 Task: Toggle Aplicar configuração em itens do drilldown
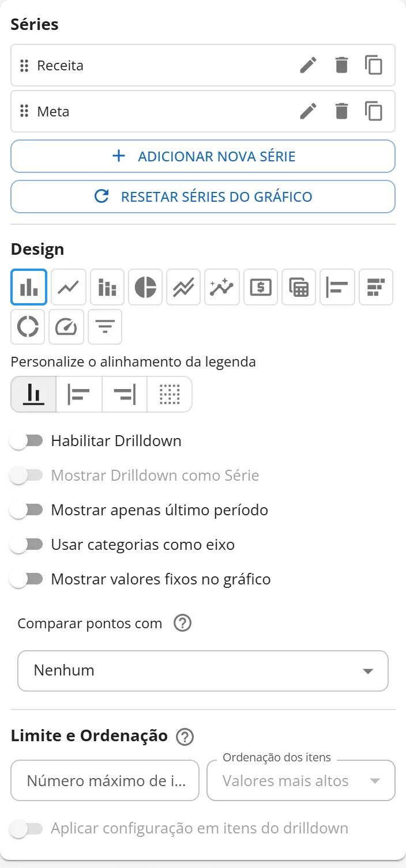point(27,829)
